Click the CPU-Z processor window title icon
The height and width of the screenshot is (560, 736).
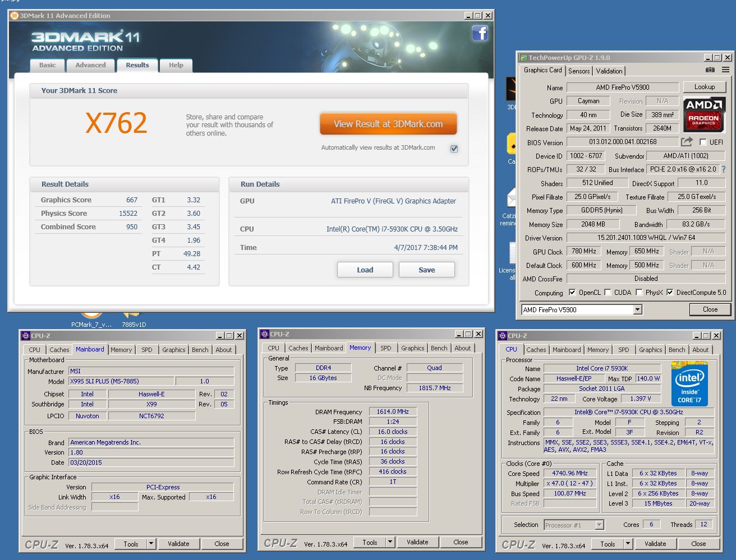click(x=502, y=335)
